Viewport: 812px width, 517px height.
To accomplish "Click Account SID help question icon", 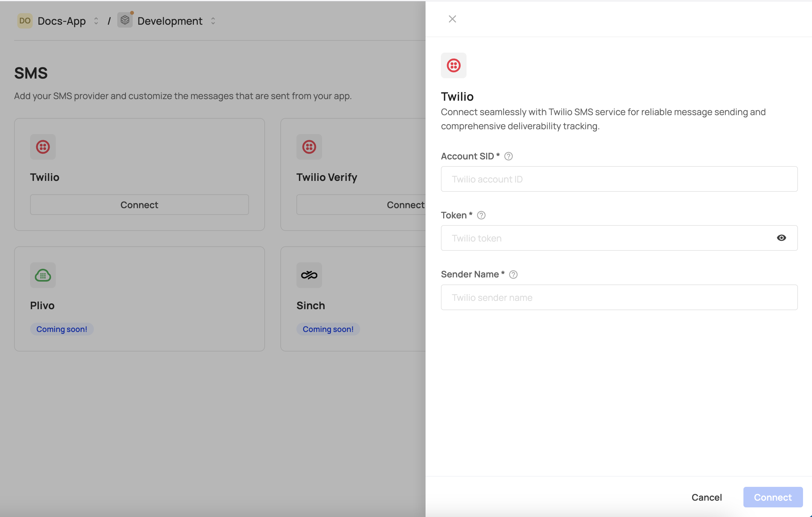I will pyautogui.click(x=508, y=156).
